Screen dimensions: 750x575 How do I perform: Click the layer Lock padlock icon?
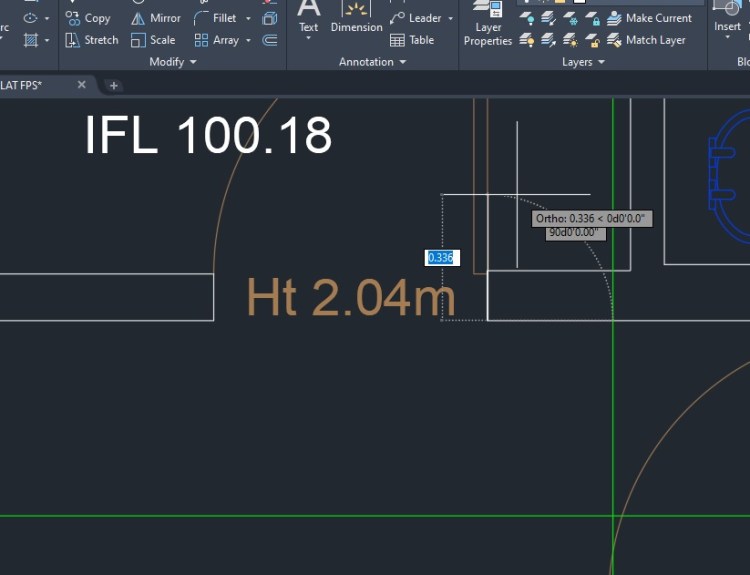594,19
